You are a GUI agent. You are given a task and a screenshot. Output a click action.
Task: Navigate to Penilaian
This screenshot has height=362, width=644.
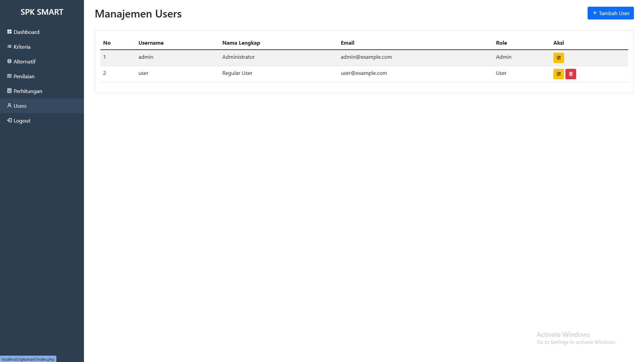point(42,76)
